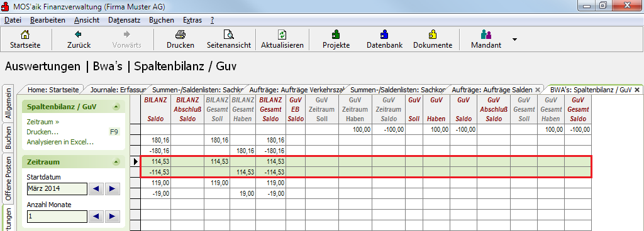The height and width of the screenshot is (231, 644).
Task: Decrease Anzahl Monate with left arrow
Action: tap(96, 217)
